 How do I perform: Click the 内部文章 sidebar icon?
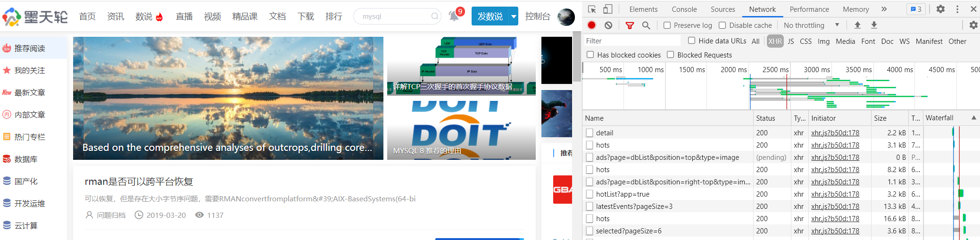[7, 115]
